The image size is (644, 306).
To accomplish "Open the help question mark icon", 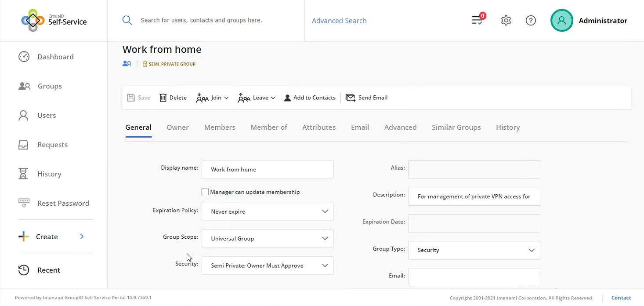I will 531,20.
